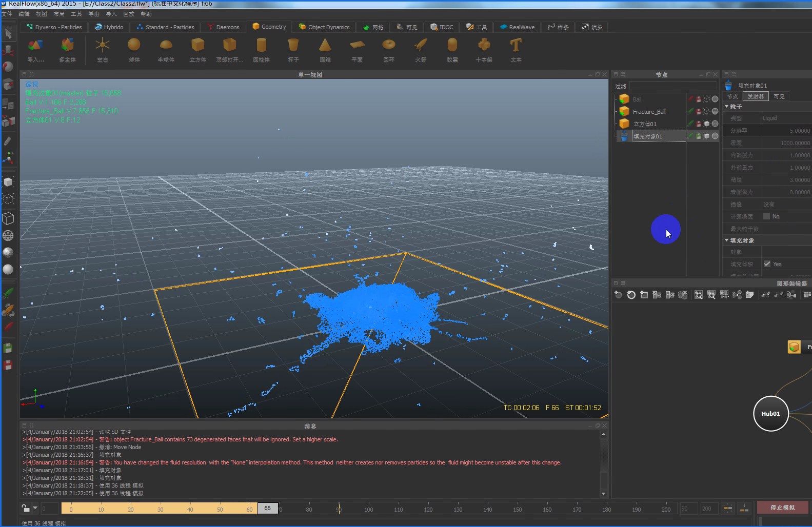The width and height of the screenshot is (812, 527).
Task: Click the wireframe cube view mode icon
Action: tap(8, 218)
